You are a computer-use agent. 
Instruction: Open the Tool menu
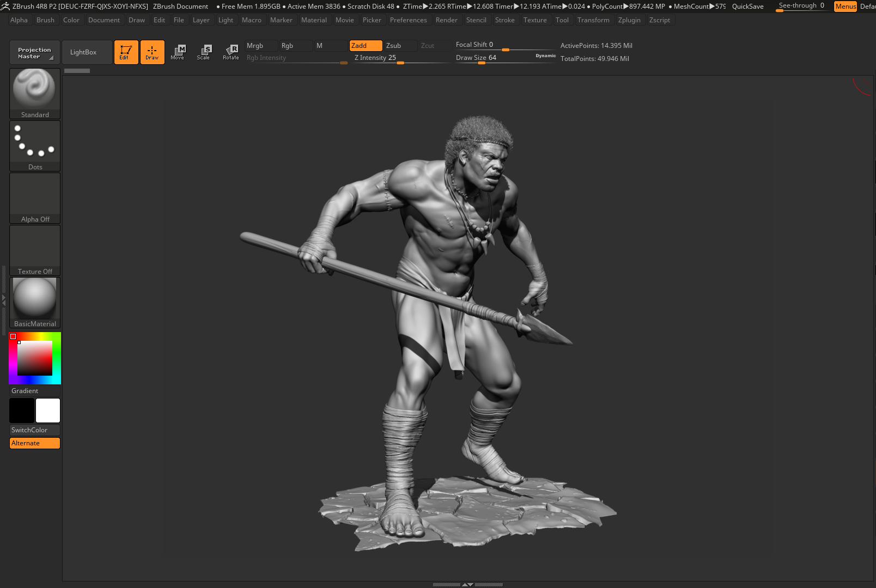[562, 20]
